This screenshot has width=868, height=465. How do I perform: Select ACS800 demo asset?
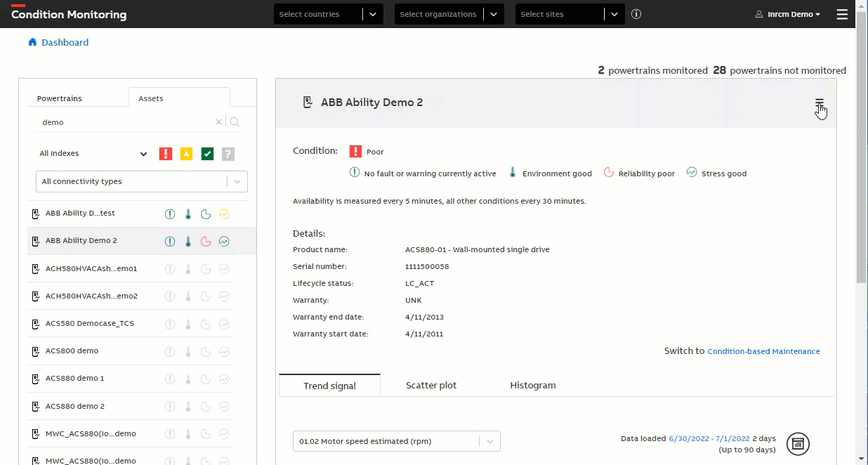click(72, 351)
